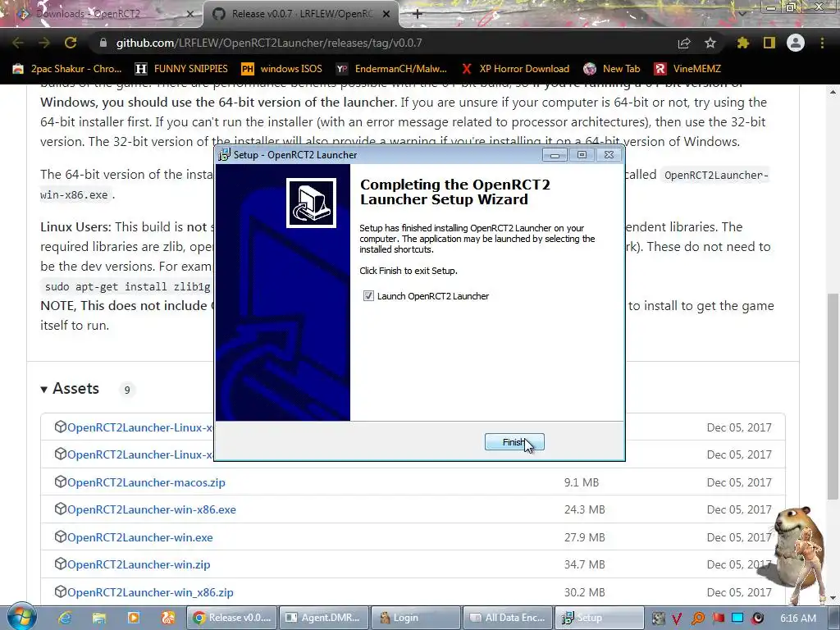Click the red V tray icon
This screenshot has width=840, height=630.
[677, 619]
